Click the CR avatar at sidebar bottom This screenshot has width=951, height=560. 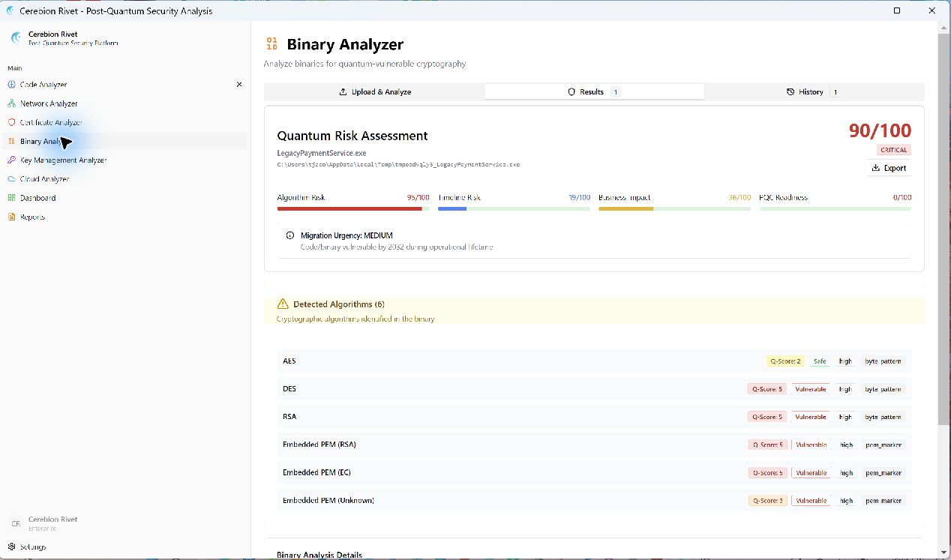[x=16, y=523]
